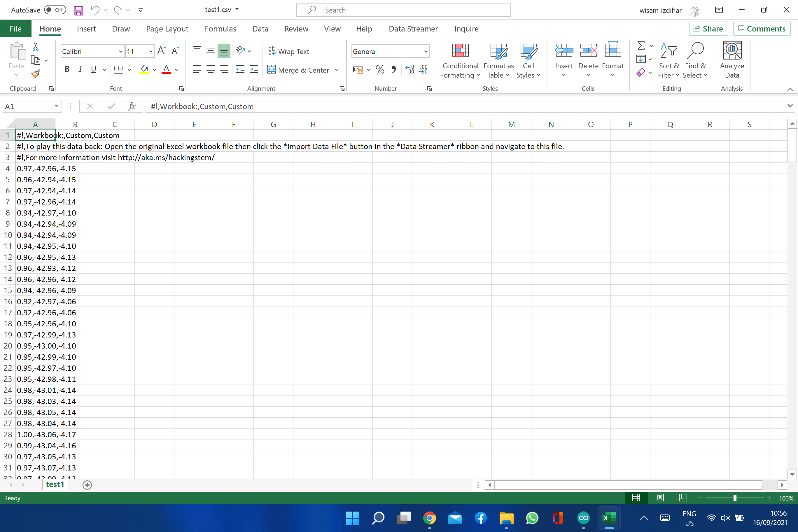The width and height of the screenshot is (798, 532).
Task: Apply percent number format
Action: pos(380,69)
